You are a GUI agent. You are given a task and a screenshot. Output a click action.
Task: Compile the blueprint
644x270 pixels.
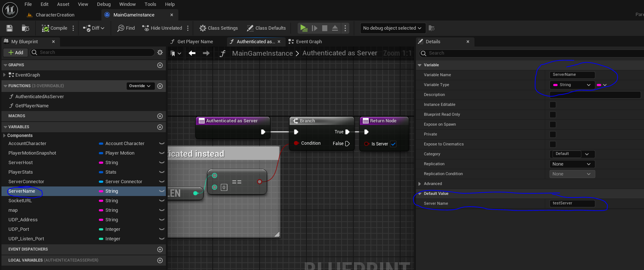pyautogui.click(x=55, y=28)
